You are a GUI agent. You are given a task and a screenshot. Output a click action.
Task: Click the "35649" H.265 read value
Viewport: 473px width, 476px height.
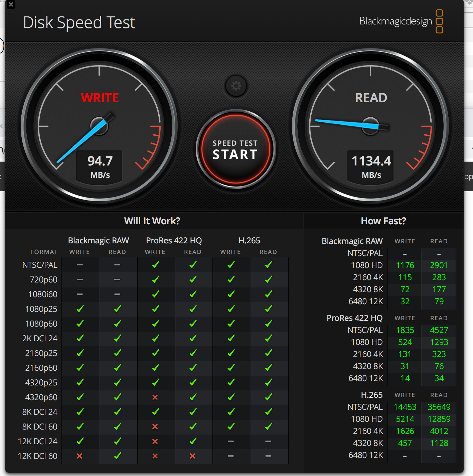pyautogui.click(x=439, y=407)
